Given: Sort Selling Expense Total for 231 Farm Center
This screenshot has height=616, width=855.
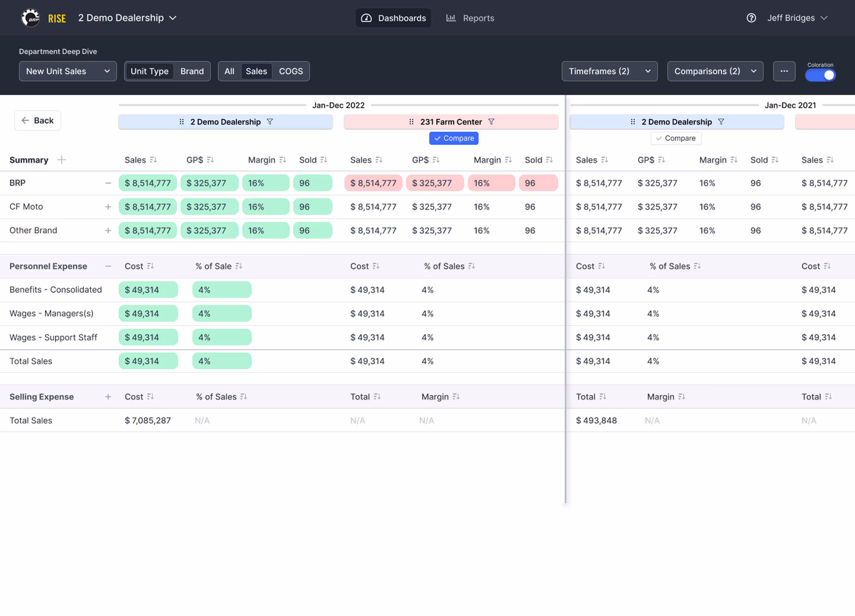Looking at the screenshot, I should pyautogui.click(x=377, y=397).
